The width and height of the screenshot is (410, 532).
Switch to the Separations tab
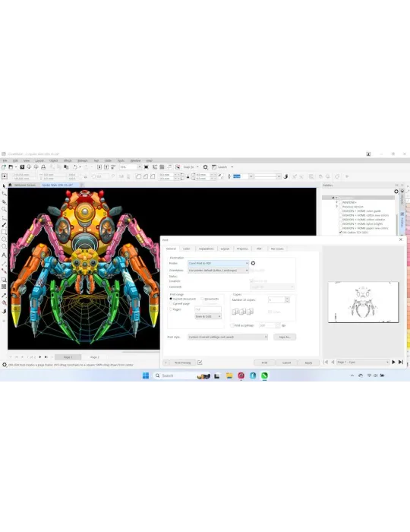click(x=207, y=249)
